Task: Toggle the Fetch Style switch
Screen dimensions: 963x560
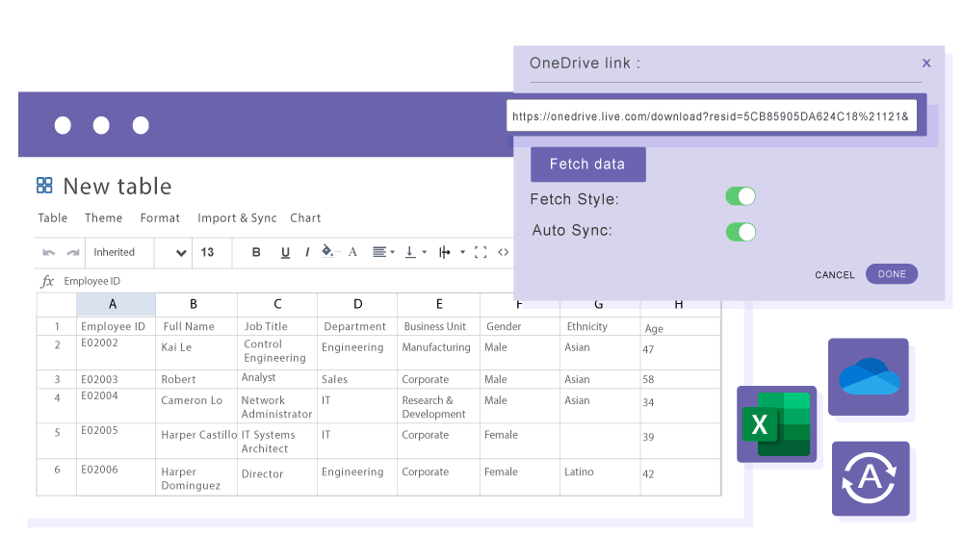Action: tap(741, 197)
